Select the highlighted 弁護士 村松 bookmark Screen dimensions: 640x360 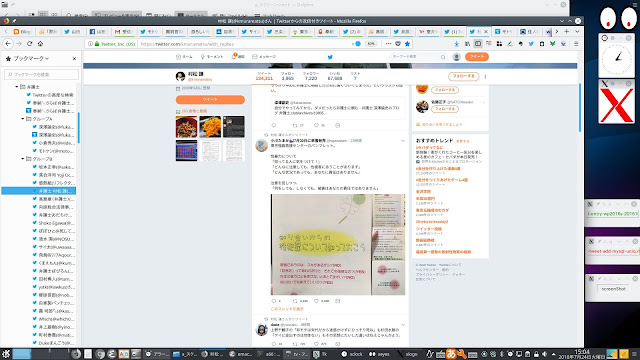point(39,191)
